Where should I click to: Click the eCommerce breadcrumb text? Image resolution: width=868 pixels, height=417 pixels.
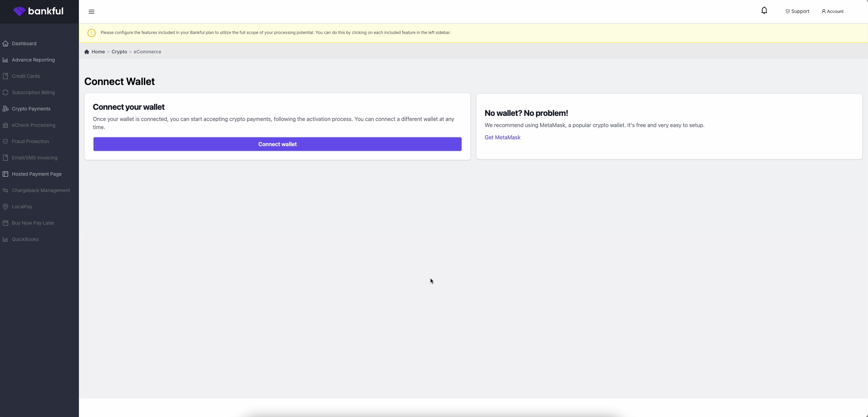pos(147,52)
